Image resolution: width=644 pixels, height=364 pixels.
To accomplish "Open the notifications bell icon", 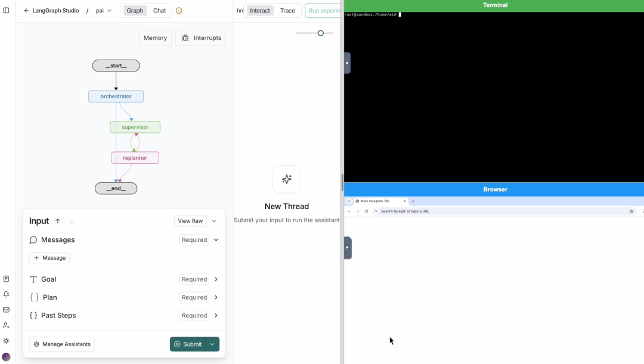I will click(x=6, y=294).
